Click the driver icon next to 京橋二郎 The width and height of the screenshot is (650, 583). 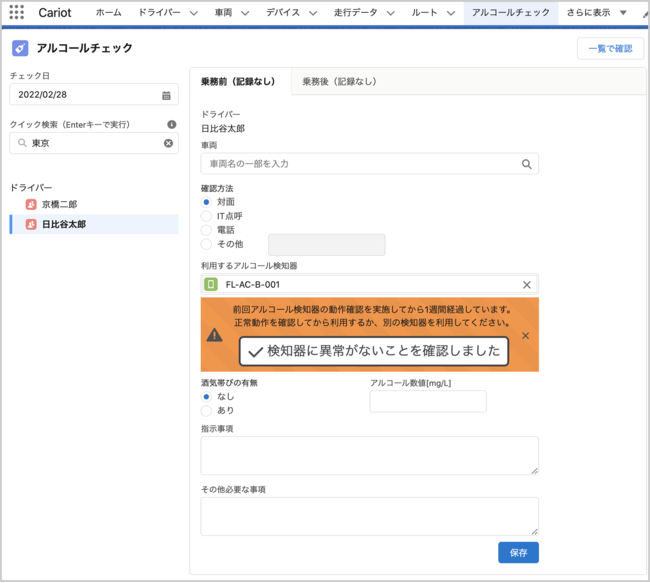pyautogui.click(x=31, y=204)
